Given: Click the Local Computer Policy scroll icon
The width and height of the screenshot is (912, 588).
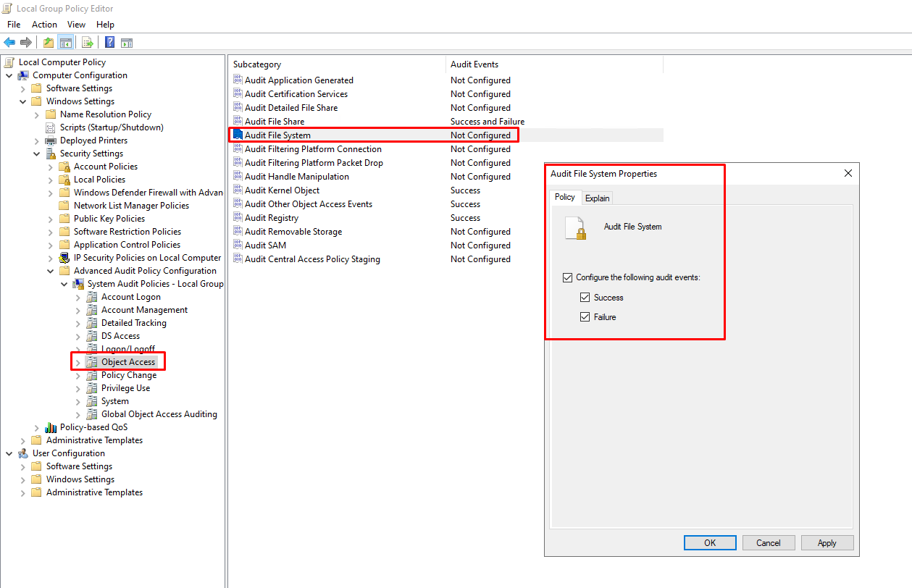Looking at the screenshot, I should [x=9, y=62].
